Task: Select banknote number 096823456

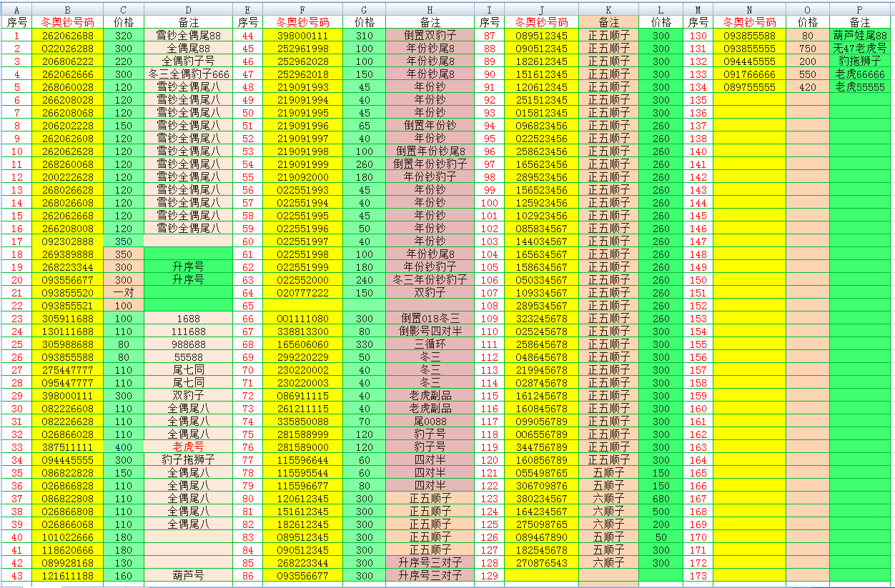Action: pos(541,126)
